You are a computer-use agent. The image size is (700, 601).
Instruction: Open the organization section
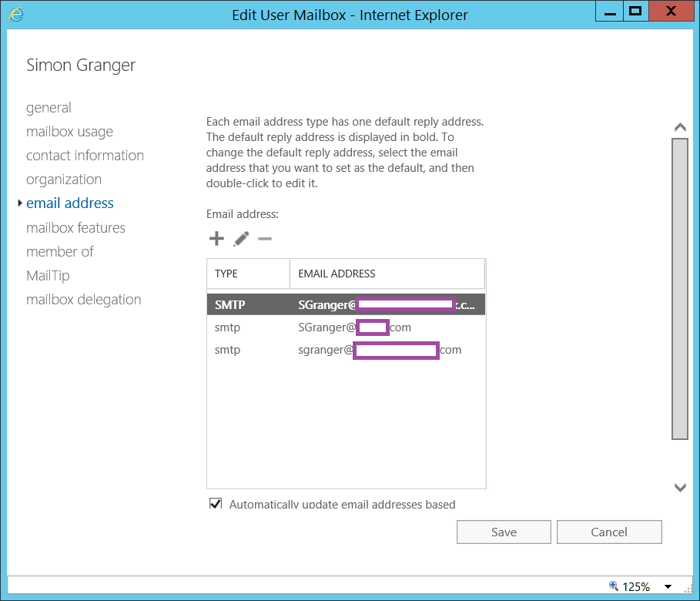pyautogui.click(x=64, y=180)
